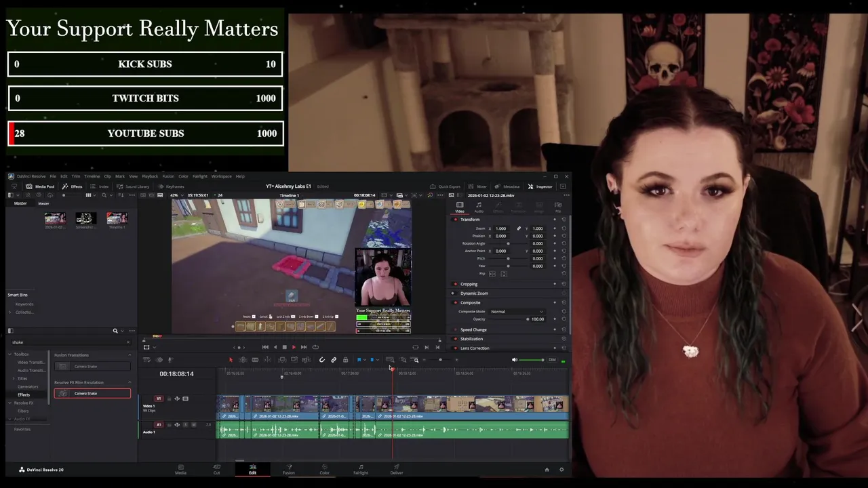Open the Playback menu

click(x=150, y=176)
